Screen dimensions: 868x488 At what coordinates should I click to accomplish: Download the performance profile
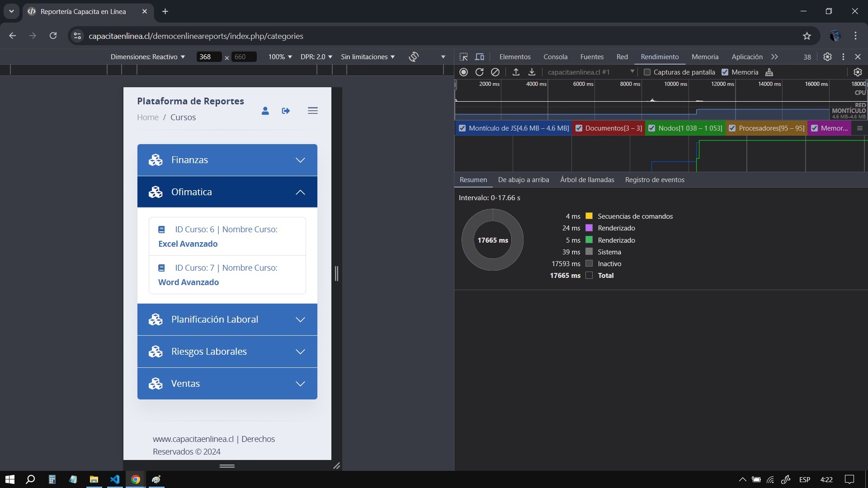(532, 72)
